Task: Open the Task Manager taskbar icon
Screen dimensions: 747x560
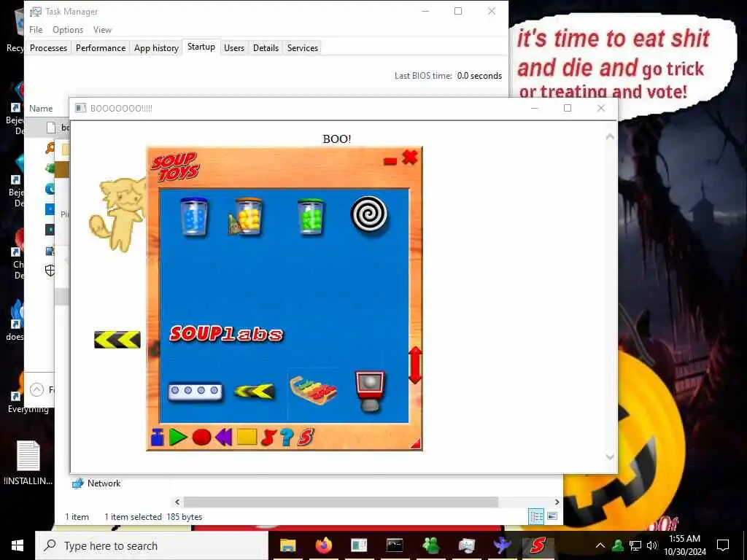Action: 466,545
